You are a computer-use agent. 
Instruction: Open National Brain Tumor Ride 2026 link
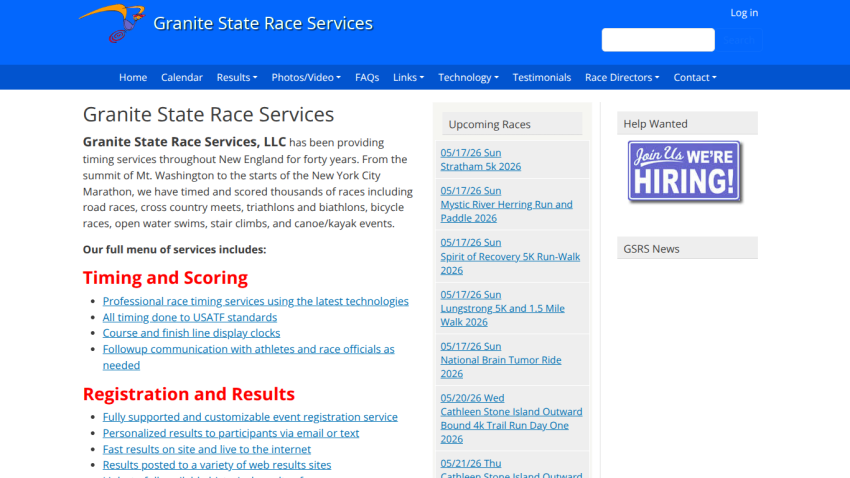(501, 367)
